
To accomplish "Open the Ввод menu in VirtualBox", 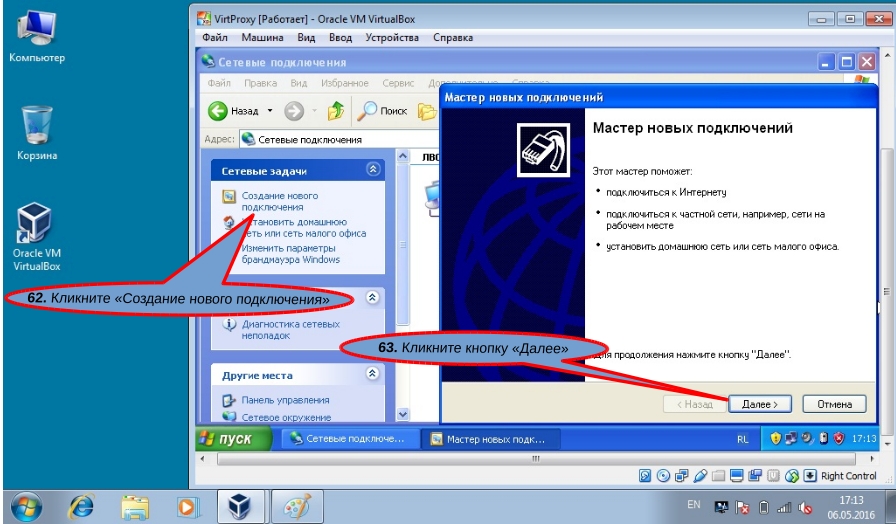I will click(341, 38).
